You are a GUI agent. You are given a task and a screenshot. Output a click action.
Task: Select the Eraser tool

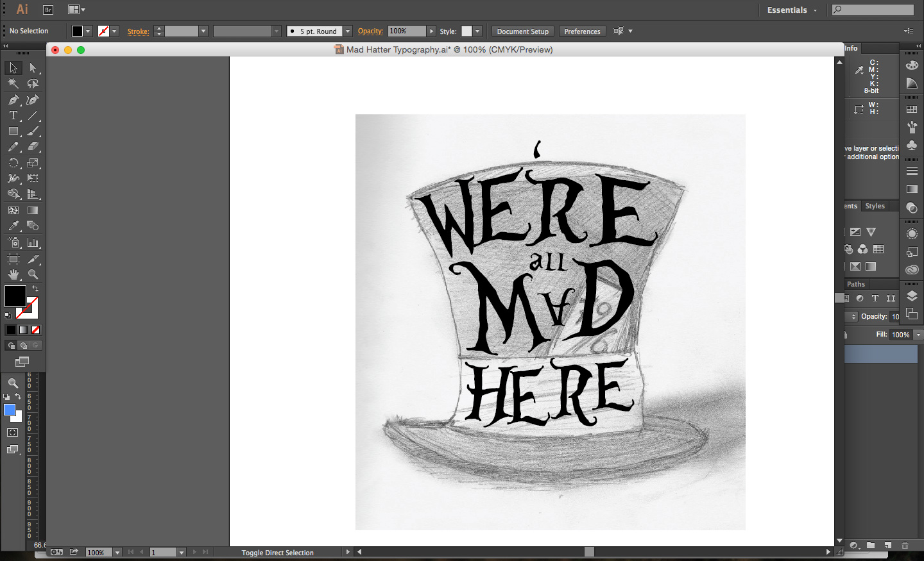coord(33,147)
